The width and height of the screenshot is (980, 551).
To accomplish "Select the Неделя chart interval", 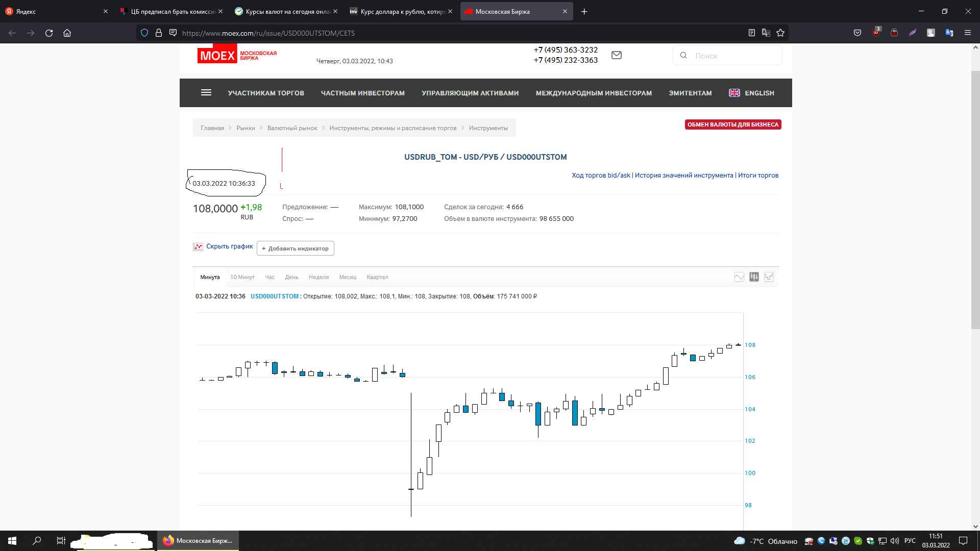I will pos(318,277).
